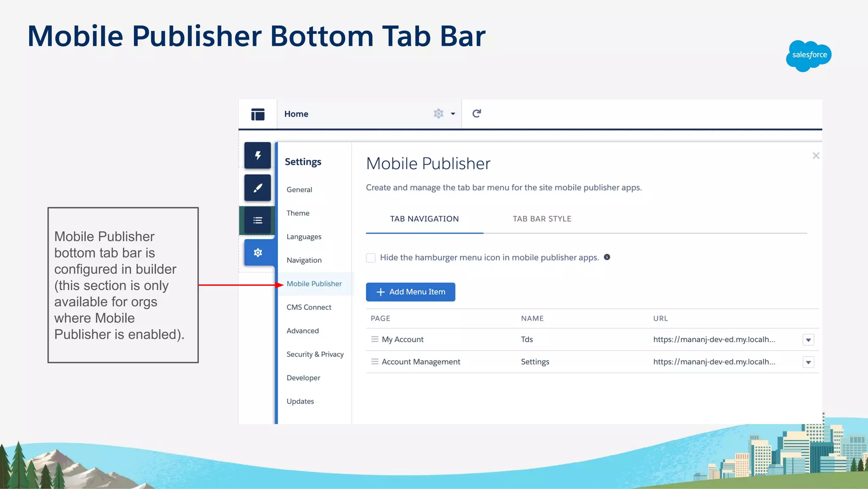
Task: Select Navigation in Settings menu
Action: point(304,260)
